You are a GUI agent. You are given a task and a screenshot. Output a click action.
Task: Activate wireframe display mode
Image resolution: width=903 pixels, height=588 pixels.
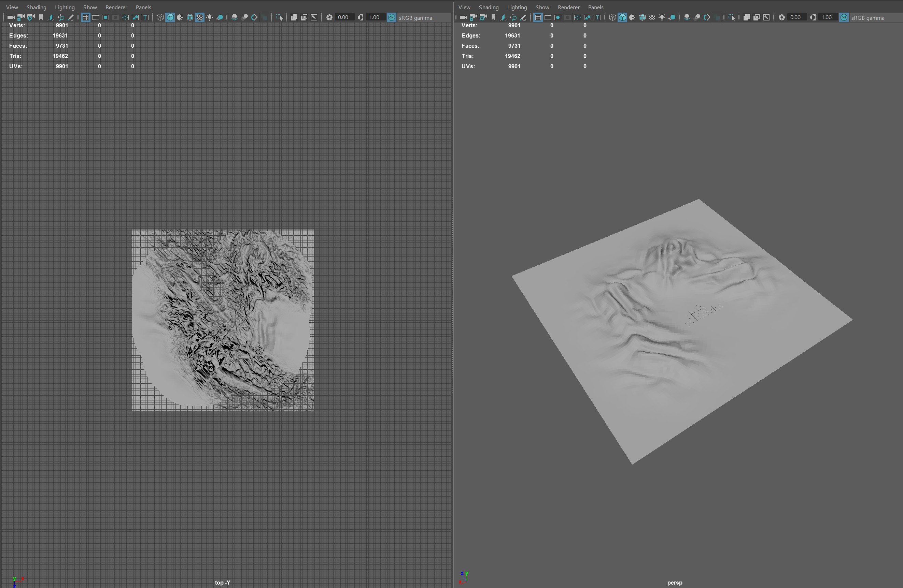tap(160, 17)
